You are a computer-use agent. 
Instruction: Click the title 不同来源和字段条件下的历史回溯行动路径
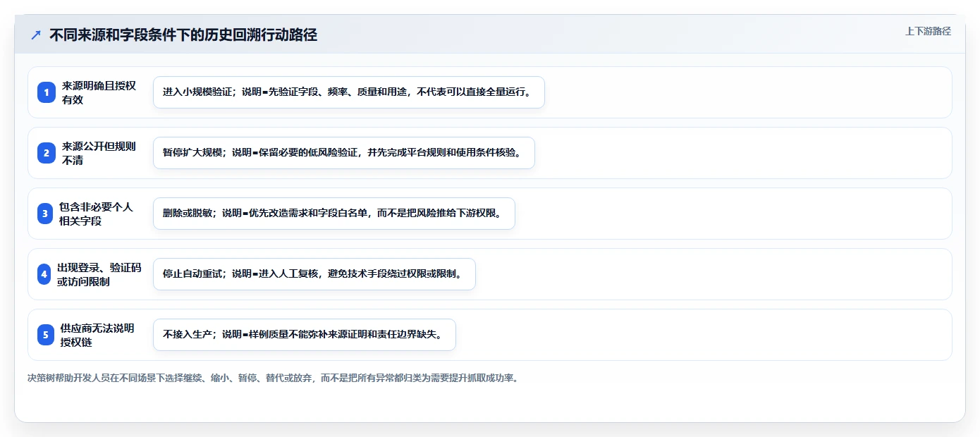(183, 35)
